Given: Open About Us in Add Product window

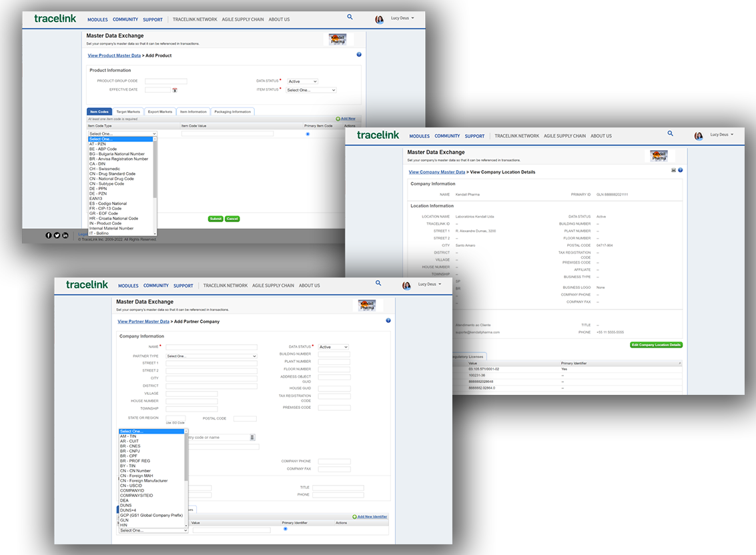Looking at the screenshot, I should (279, 20).
